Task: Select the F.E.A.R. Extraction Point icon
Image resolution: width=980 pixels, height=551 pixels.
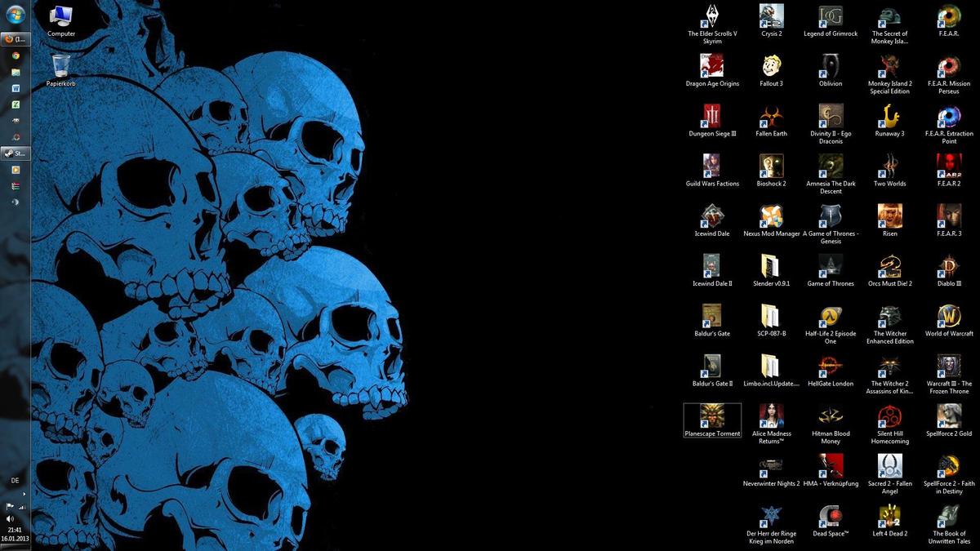Action: 949,125
